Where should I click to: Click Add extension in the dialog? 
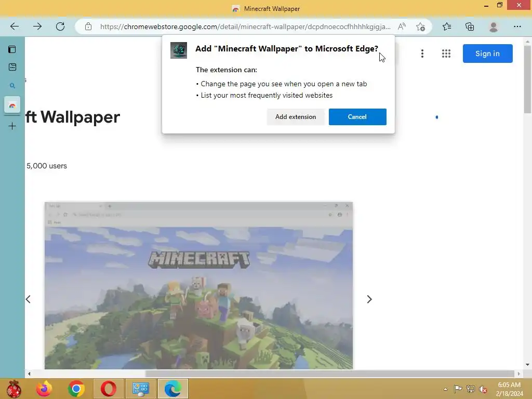(x=296, y=117)
